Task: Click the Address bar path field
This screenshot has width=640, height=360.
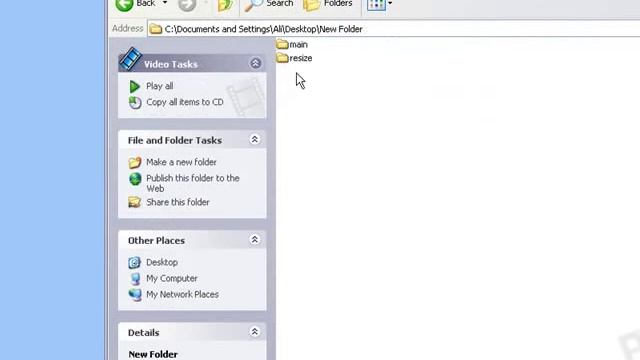Action: coord(393,29)
